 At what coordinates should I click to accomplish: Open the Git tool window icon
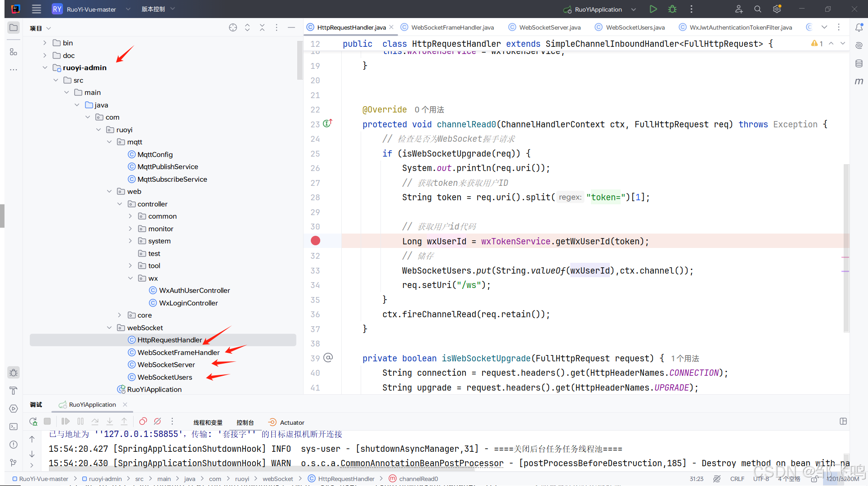point(13,463)
